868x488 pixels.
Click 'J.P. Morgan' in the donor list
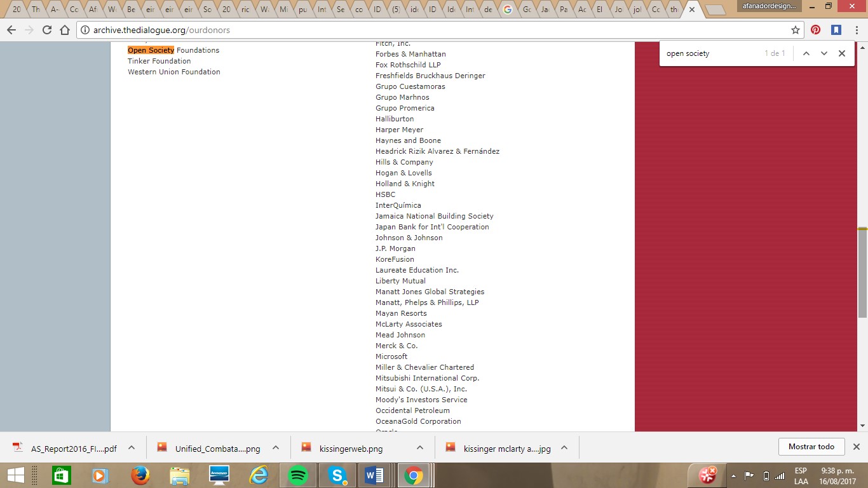click(x=395, y=248)
